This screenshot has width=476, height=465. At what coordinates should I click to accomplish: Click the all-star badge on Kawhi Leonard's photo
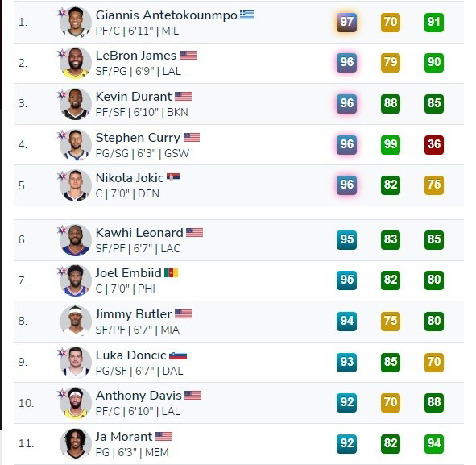(x=62, y=230)
